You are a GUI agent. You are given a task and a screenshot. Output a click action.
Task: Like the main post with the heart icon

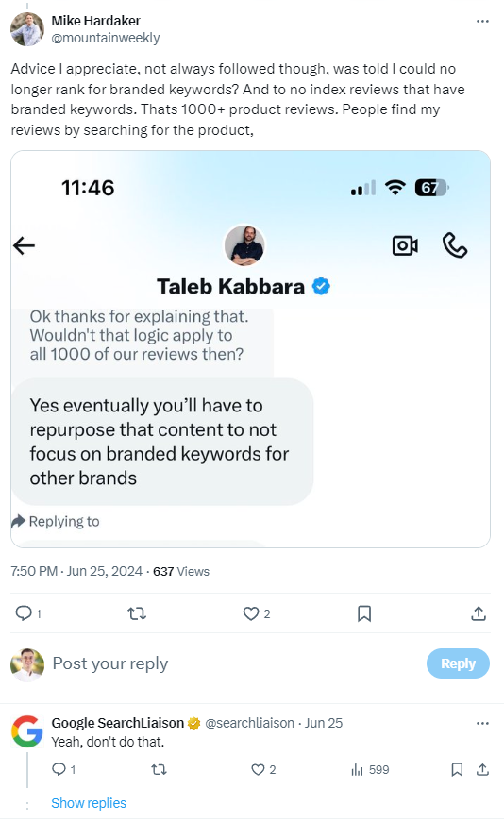pos(251,613)
